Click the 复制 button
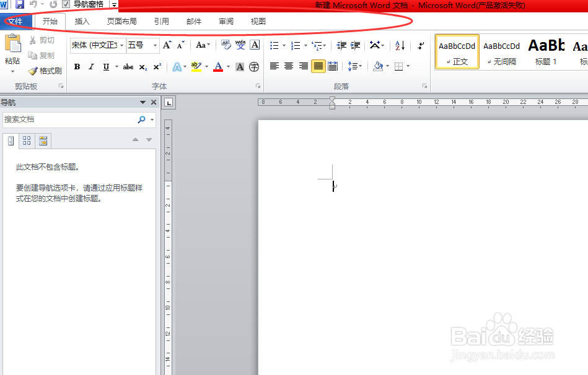 (x=42, y=56)
